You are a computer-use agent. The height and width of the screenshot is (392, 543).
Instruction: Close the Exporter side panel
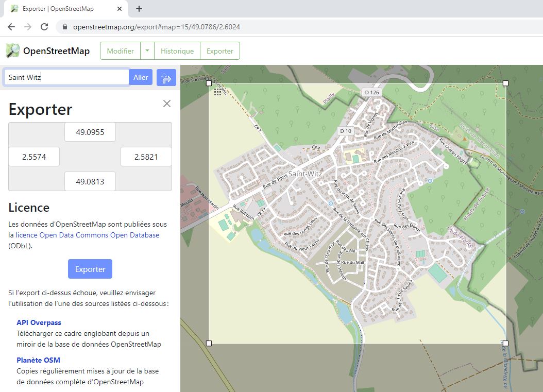tap(166, 104)
